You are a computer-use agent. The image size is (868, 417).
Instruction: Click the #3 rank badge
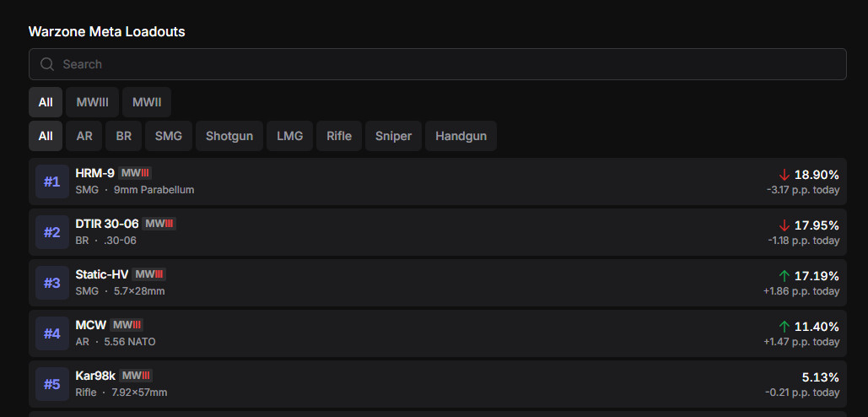click(52, 283)
